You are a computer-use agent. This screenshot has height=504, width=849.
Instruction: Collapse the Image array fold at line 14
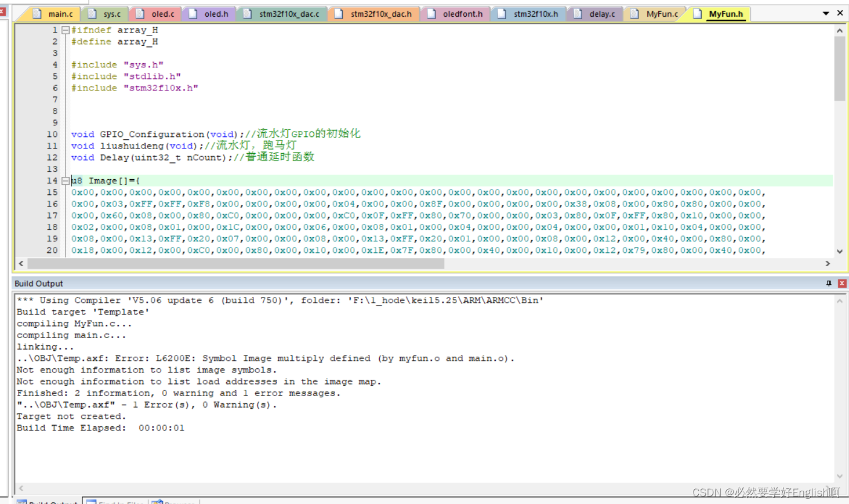pos(65,180)
